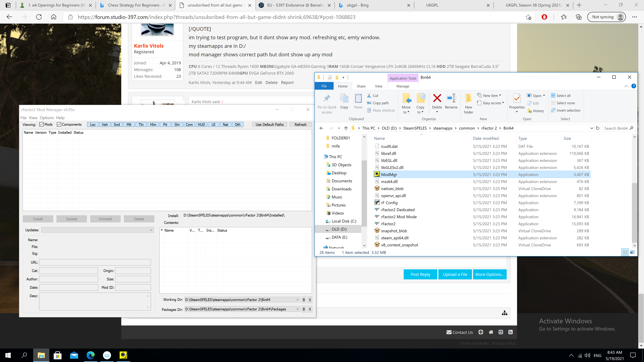The height and width of the screenshot is (362, 644).
Task: Open Mail app from taskbar
Action: (74, 355)
